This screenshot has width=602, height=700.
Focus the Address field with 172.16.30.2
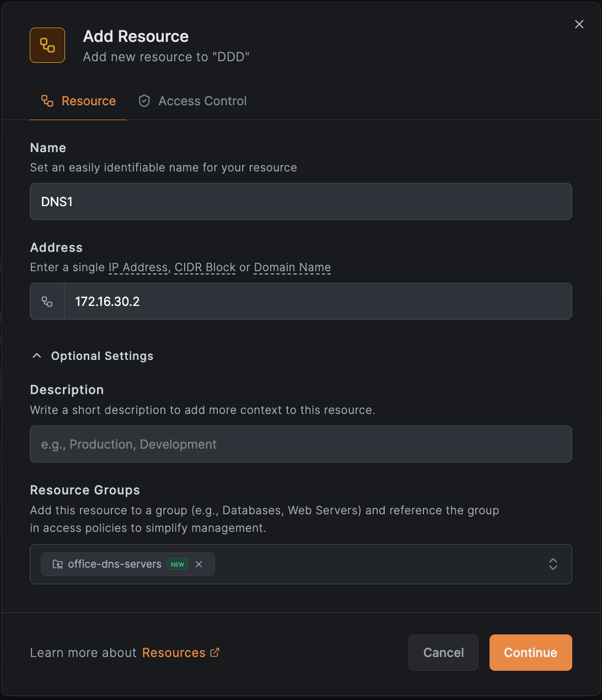[x=317, y=301]
